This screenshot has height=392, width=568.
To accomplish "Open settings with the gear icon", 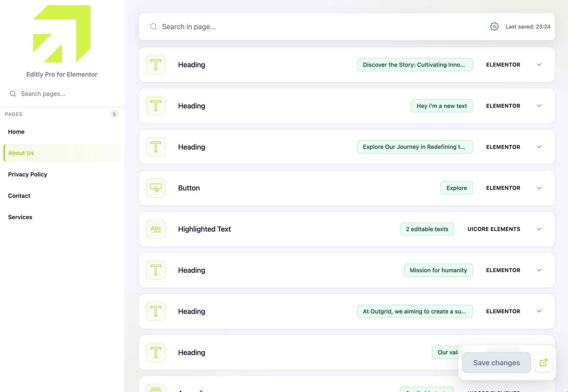I will (494, 27).
